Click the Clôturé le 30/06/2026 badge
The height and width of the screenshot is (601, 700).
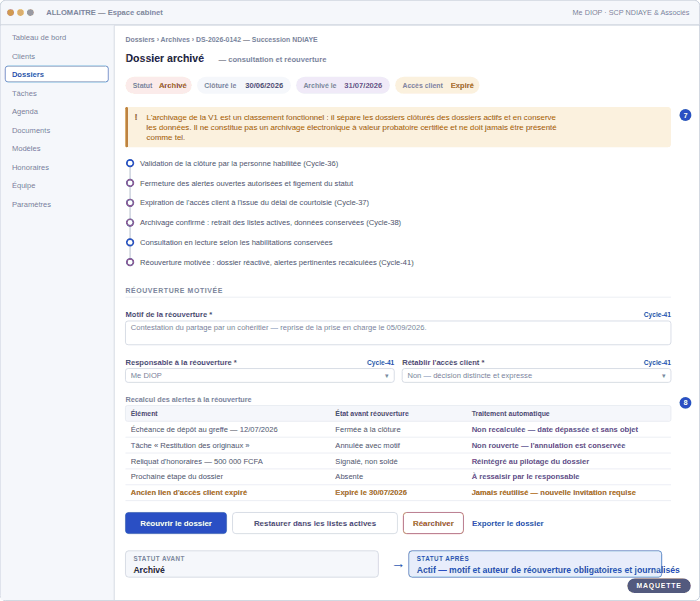click(244, 85)
